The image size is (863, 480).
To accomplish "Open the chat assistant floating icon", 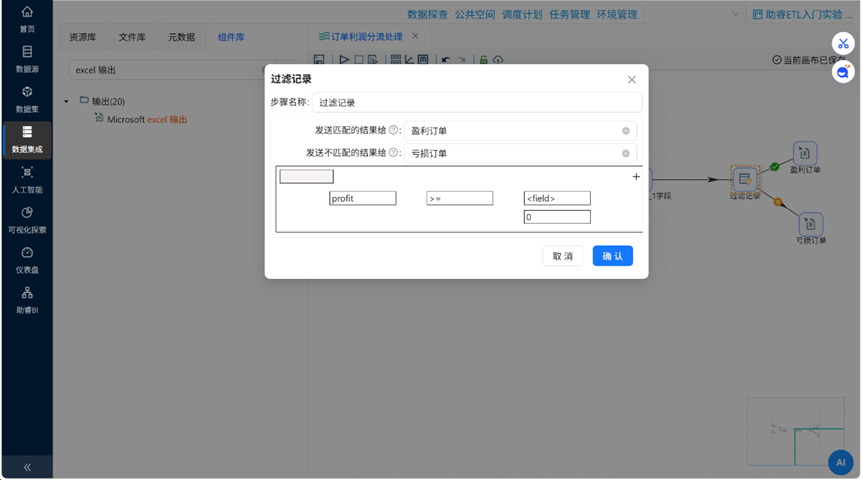I will coord(843,72).
